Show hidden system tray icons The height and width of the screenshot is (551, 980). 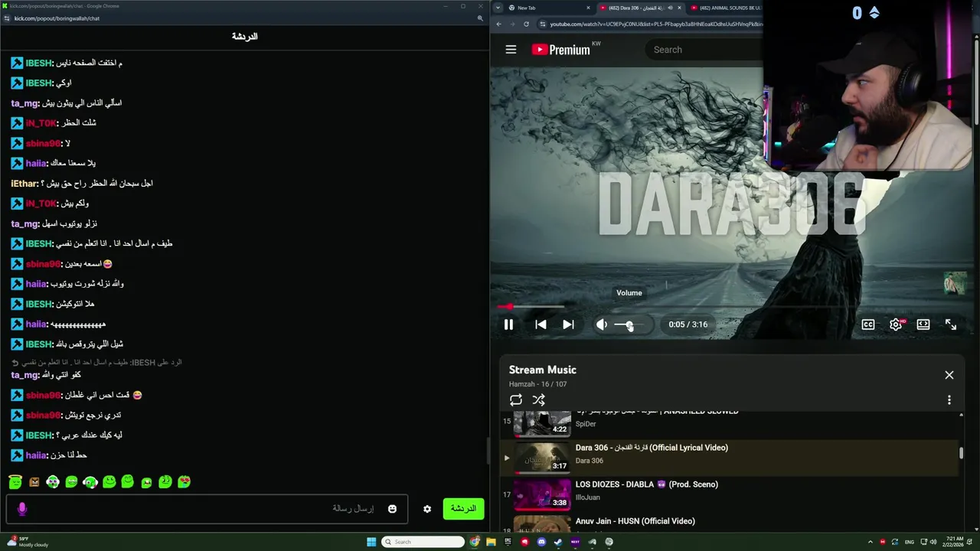click(x=870, y=542)
